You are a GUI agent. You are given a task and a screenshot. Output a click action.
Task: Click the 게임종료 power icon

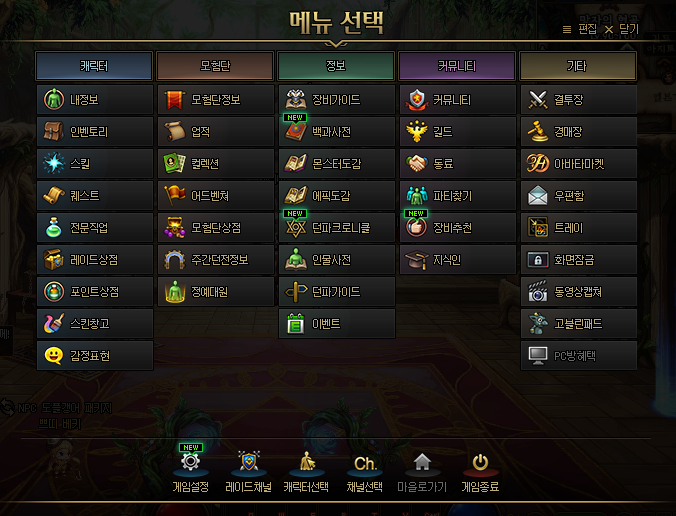click(480, 463)
